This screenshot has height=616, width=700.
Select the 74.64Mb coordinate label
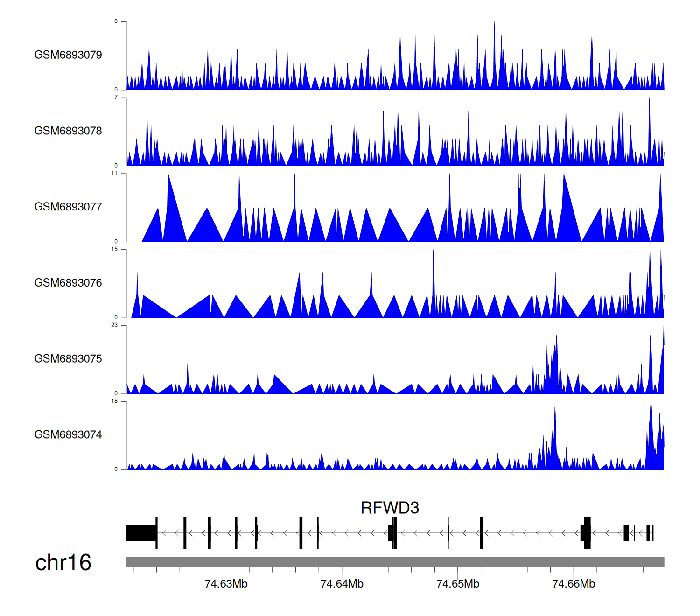point(342,584)
